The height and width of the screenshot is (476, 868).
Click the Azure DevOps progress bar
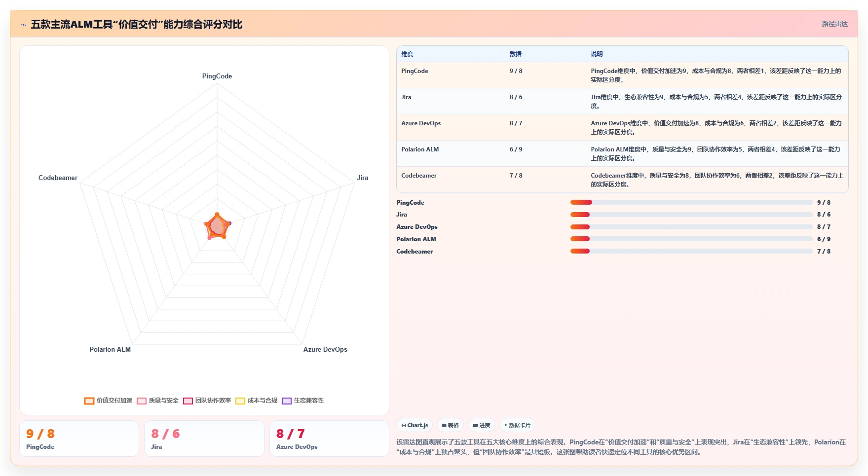691,227
